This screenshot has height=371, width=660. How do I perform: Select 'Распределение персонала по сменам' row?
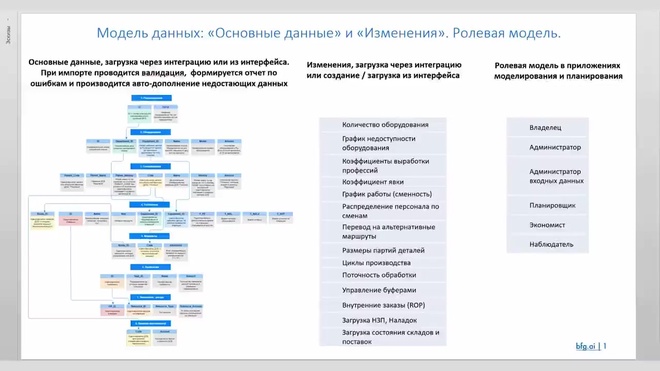click(383, 211)
